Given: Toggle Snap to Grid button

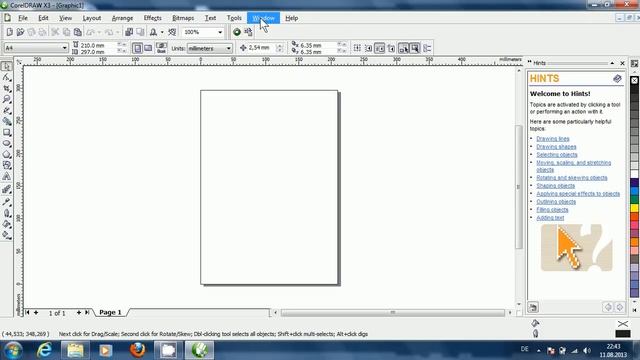Looking at the screenshot, I should [x=357, y=48].
